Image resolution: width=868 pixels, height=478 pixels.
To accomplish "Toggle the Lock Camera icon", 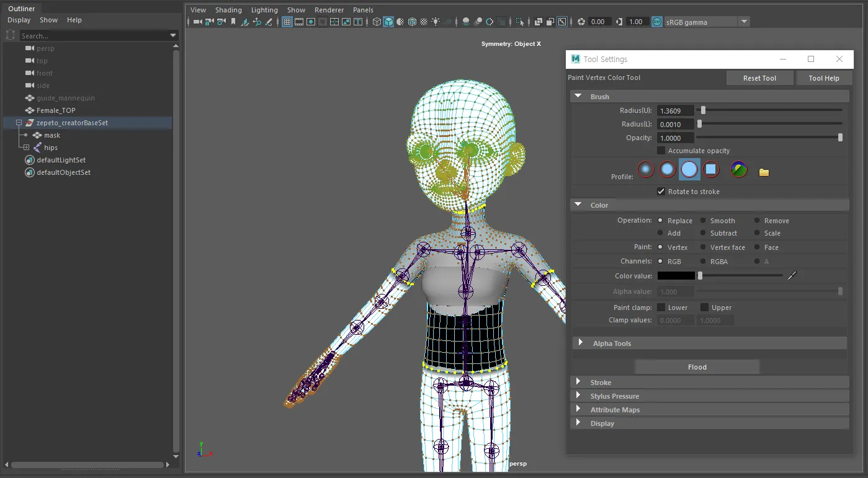I will (x=210, y=22).
